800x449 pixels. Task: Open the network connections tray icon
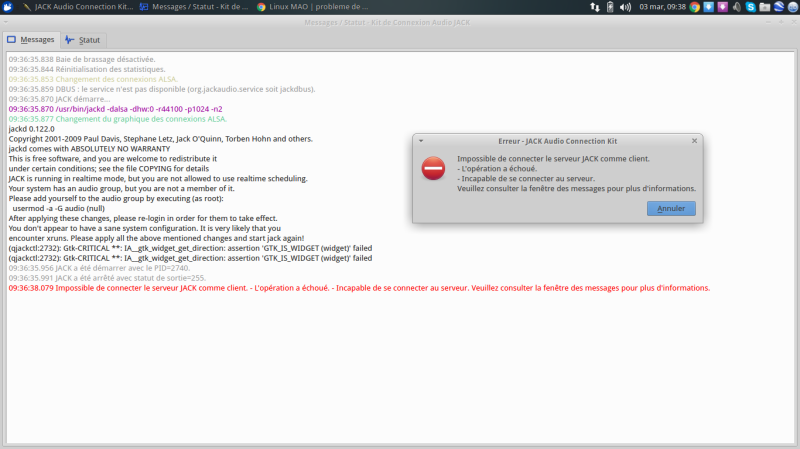coord(595,7)
